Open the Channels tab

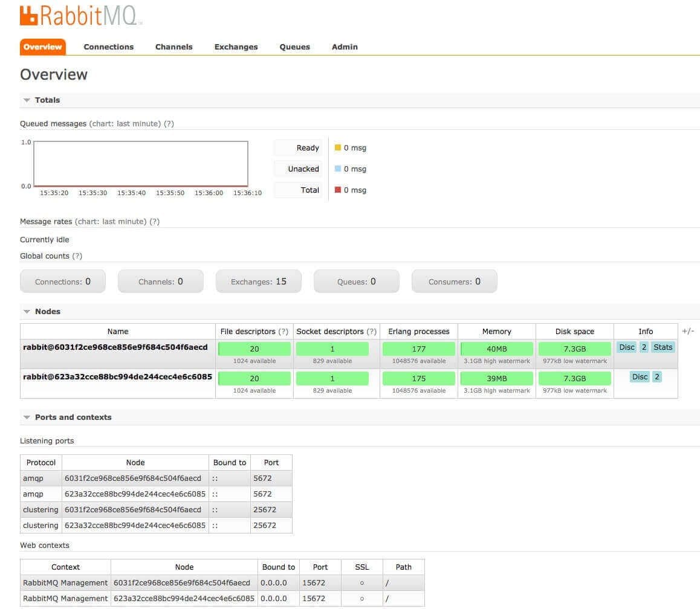(x=173, y=47)
